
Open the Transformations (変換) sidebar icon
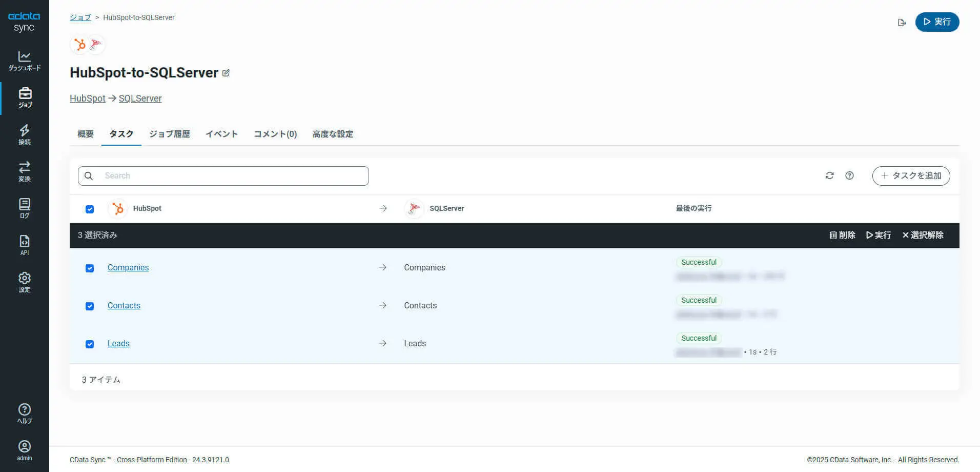(x=25, y=171)
